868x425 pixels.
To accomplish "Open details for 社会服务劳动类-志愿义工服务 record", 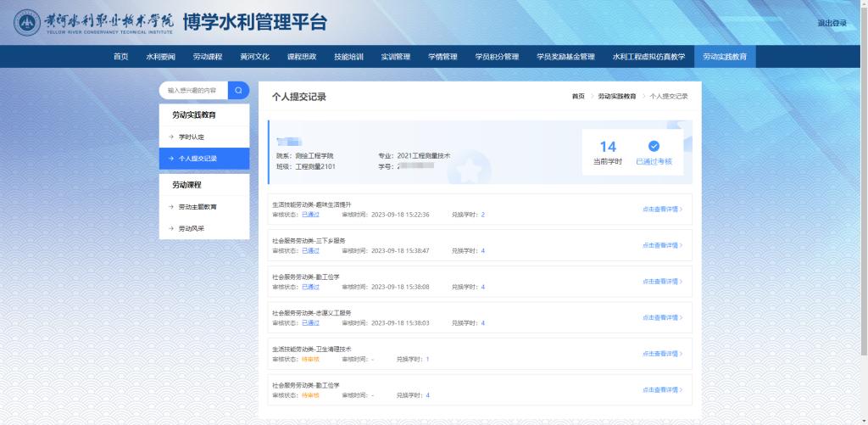I will (661, 317).
